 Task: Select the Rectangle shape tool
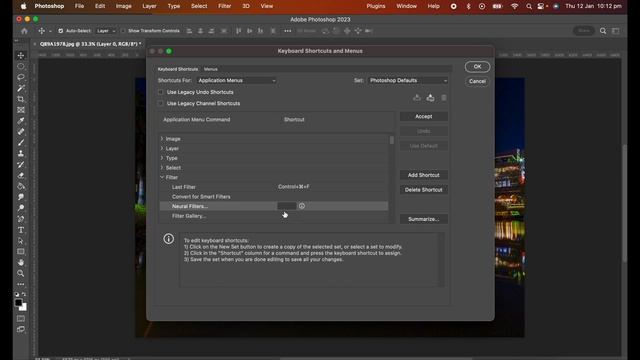[x=21, y=252]
